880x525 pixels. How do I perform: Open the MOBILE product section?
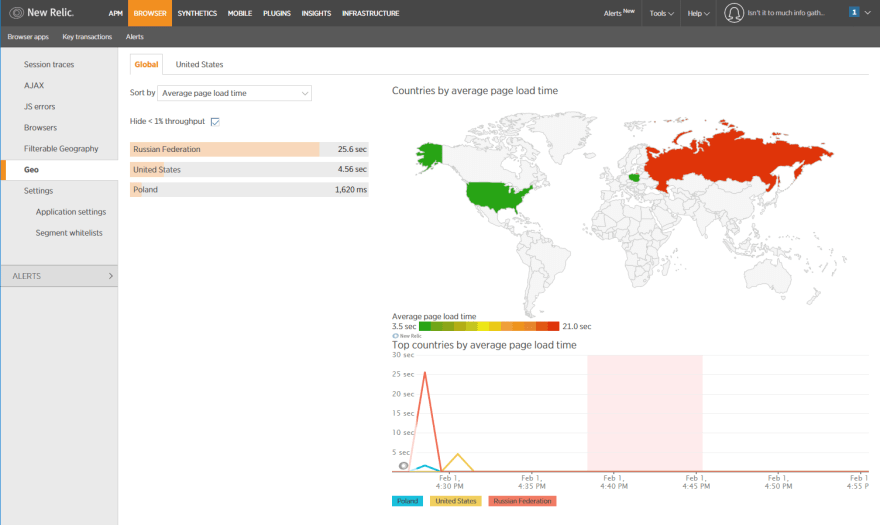point(240,13)
